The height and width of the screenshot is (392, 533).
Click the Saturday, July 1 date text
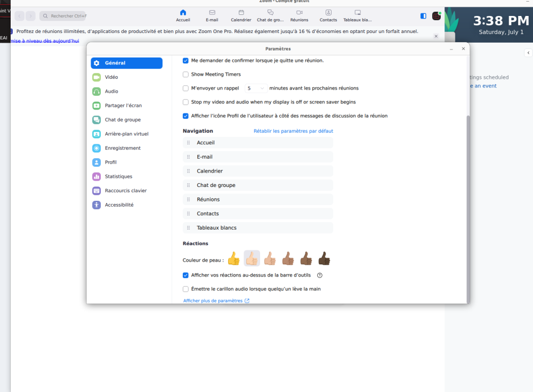(x=501, y=32)
